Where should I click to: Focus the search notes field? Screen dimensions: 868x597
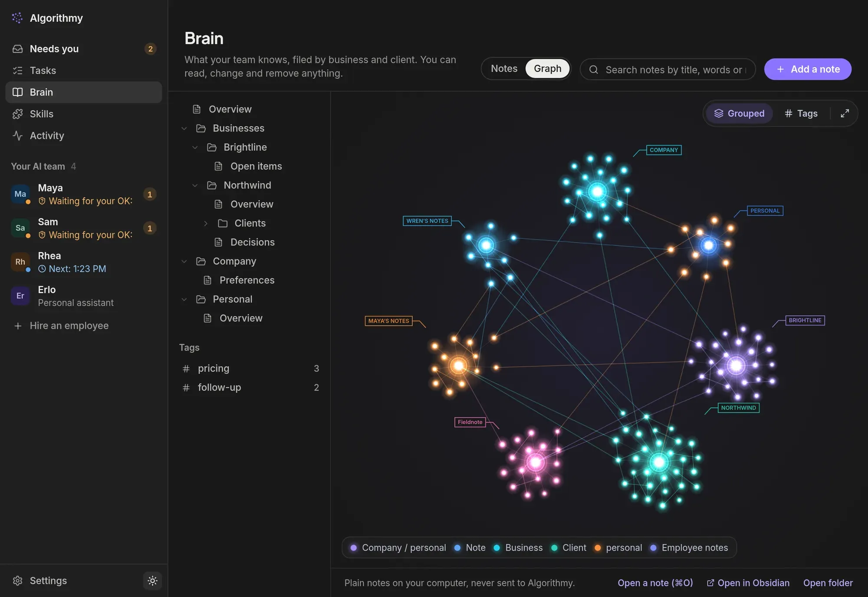click(x=668, y=69)
